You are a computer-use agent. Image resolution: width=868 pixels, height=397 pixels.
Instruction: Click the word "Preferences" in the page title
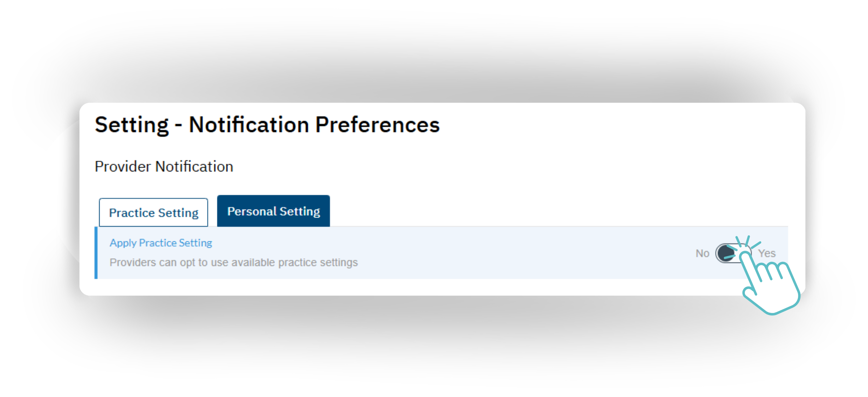tap(377, 125)
